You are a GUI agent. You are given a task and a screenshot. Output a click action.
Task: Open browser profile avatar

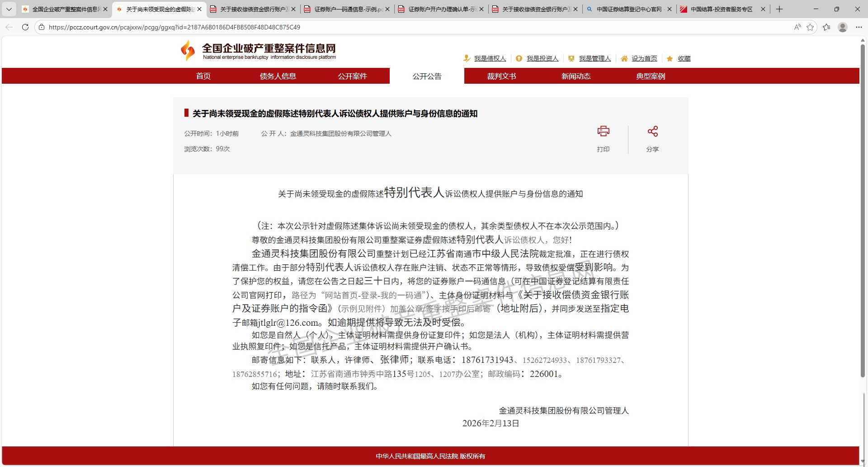(843, 27)
